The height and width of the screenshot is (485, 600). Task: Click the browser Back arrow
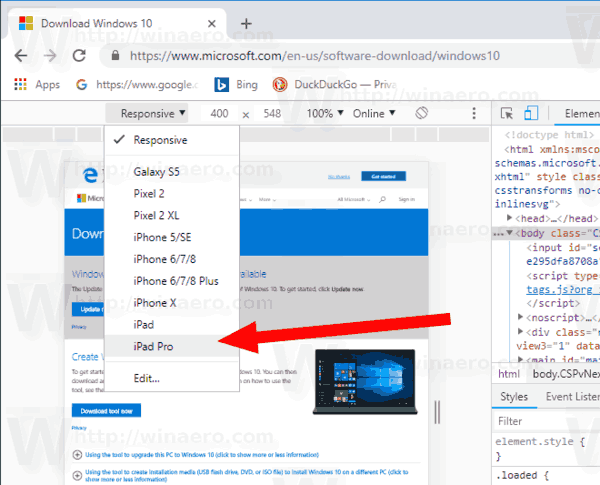[21, 56]
